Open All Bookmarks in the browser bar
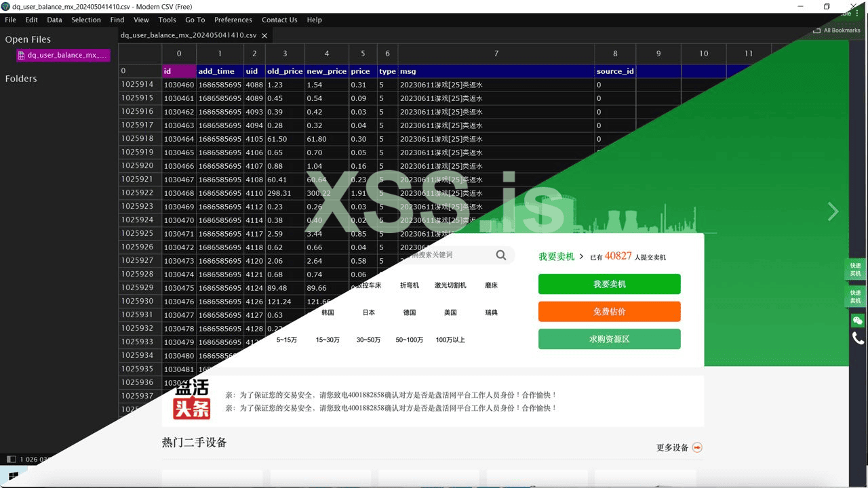 click(837, 30)
